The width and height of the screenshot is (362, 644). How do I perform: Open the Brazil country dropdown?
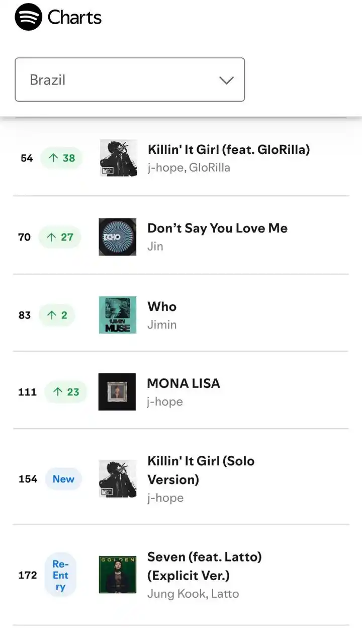(x=130, y=79)
